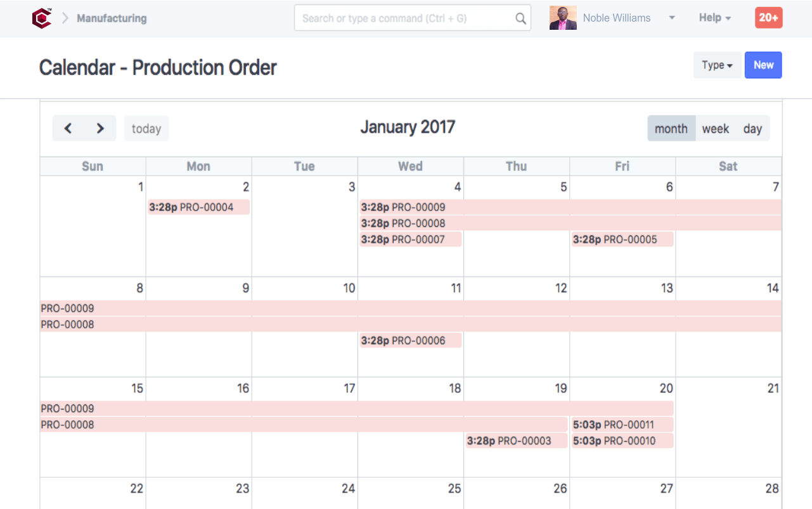Screen dimensions: 812x509
Task: Open production order PRO-00006 event
Action: [410, 340]
